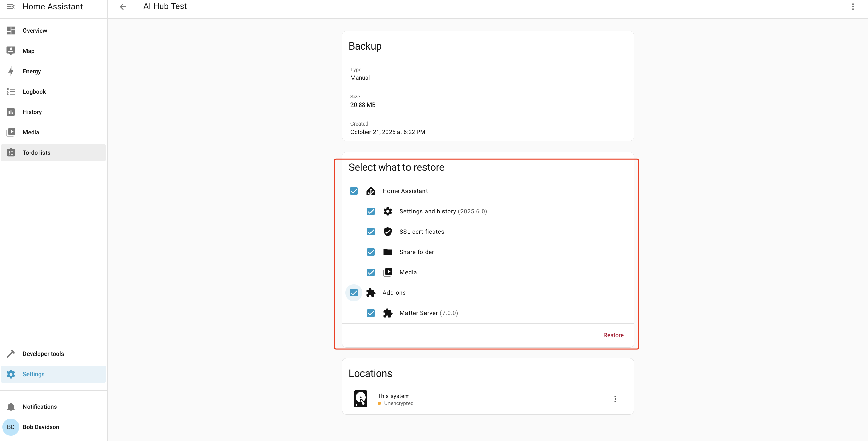The width and height of the screenshot is (868, 441).
Task: Uncheck Settings and history checkbox
Action: tap(371, 211)
